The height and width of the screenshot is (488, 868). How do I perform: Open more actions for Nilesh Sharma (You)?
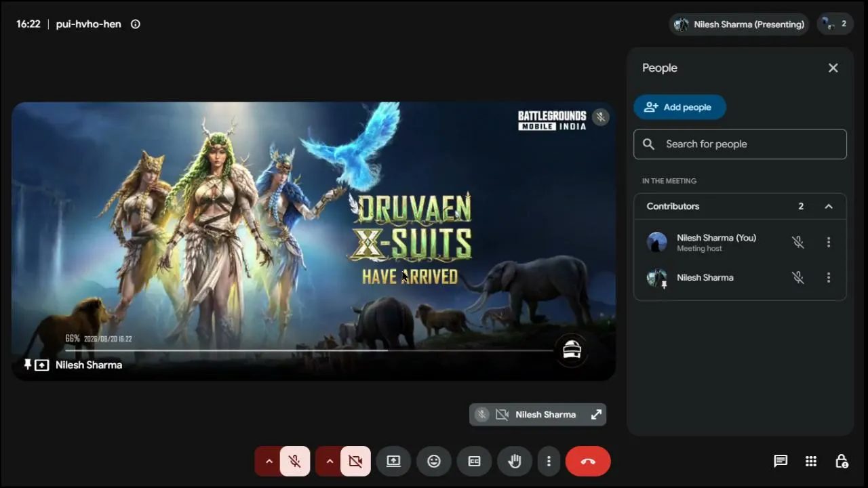829,242
